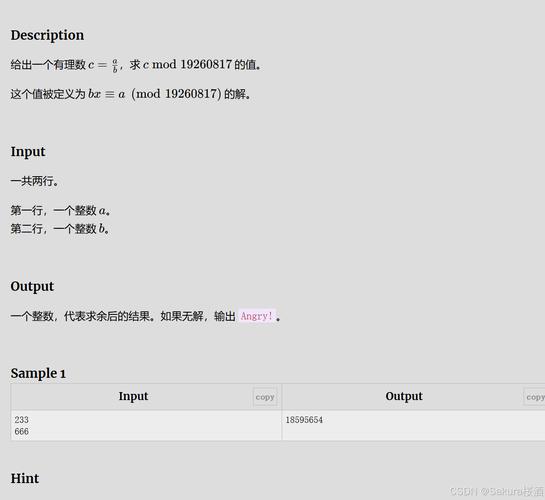Click the Angry! code snippet

click(257, 316)
